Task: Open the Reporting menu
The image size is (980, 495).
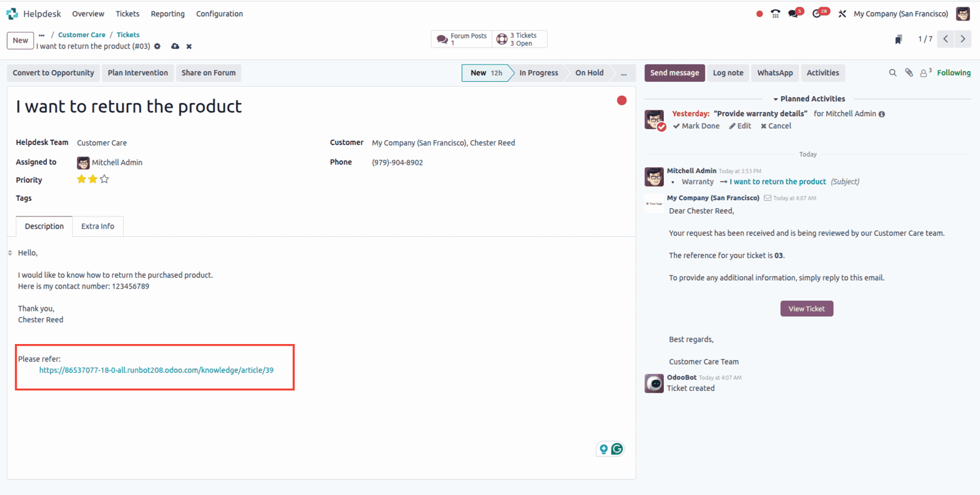Action: (x=168, y=14)
